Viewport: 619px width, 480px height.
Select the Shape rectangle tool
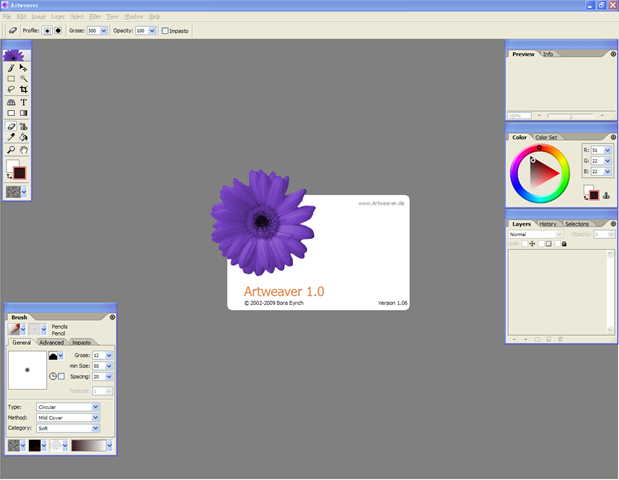[11, 113]
